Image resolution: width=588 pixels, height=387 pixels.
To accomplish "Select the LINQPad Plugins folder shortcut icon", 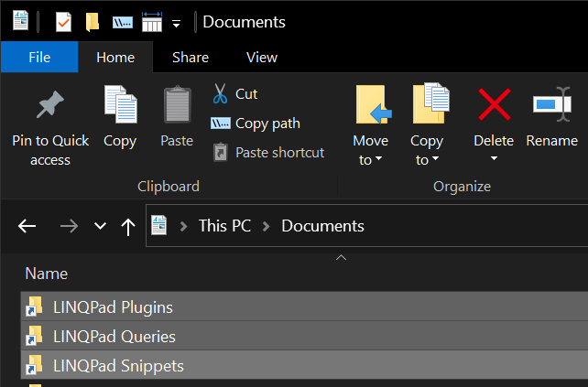I will pos(34,306).
